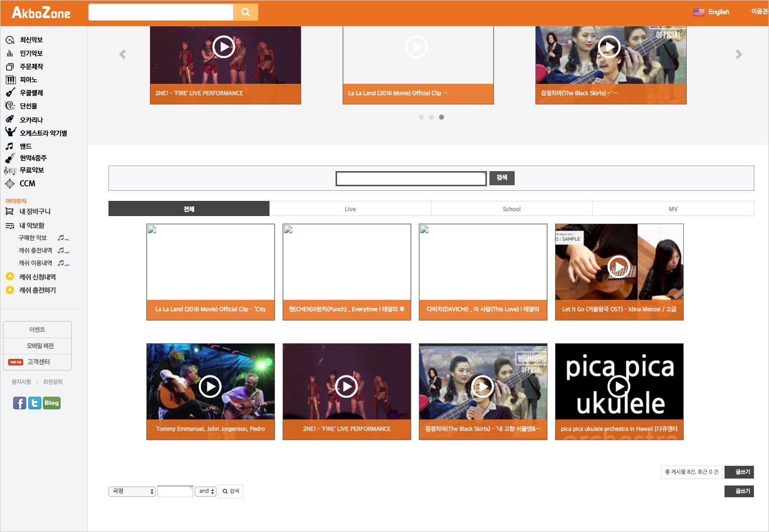Open 내 장바구니 cart
Image resolution: width=769 pixels, height=532 pixels.
[x=34, y=211]
